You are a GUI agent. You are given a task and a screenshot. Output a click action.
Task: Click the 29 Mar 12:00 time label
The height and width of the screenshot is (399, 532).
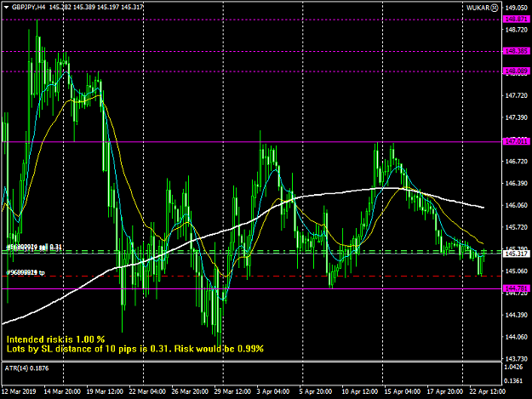click(232, 391)
